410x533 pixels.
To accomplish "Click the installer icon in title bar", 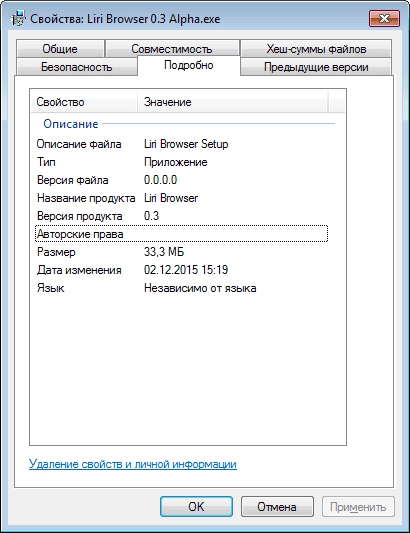I will click(18, 18).
